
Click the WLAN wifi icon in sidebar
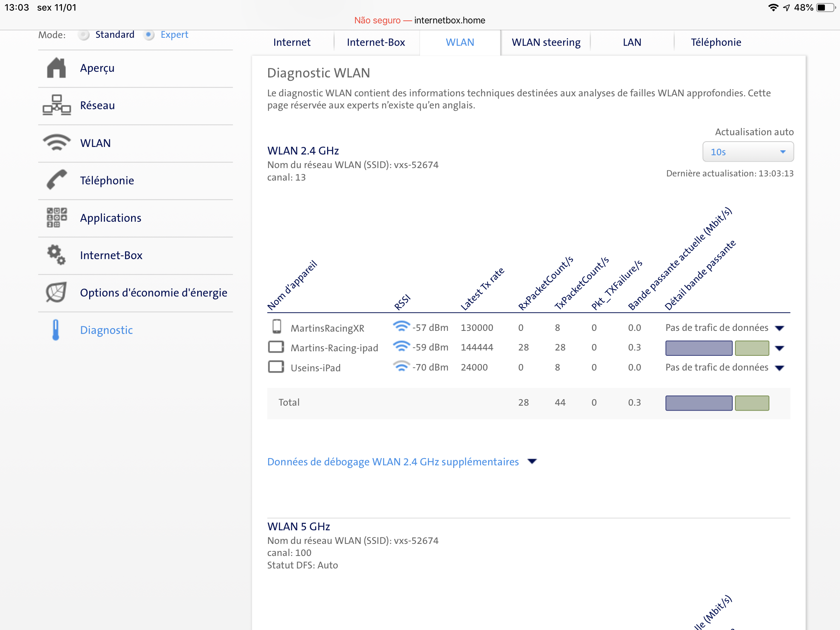coord(56,143)
